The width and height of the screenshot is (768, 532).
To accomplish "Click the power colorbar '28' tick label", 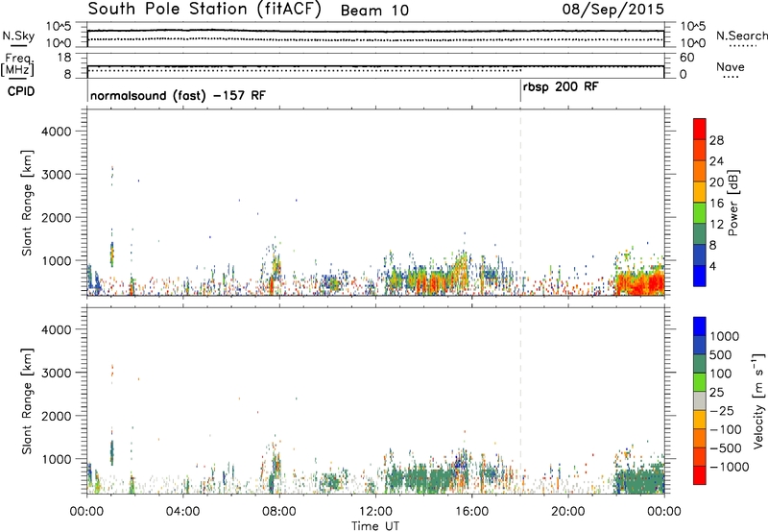I will click(x=716, y=140).
